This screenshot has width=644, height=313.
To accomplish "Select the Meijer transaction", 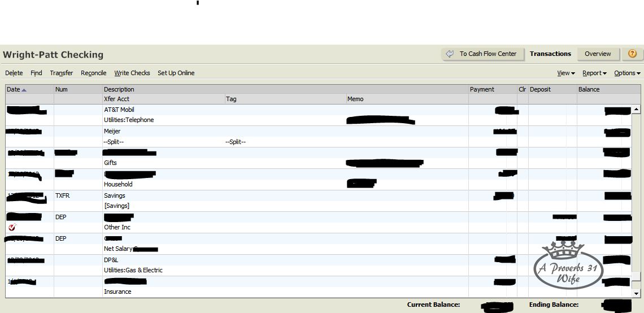I will click(x=112, y=132).
